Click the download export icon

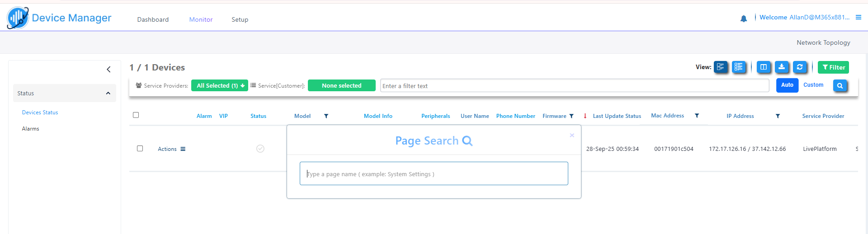click(x=782, y=67)
